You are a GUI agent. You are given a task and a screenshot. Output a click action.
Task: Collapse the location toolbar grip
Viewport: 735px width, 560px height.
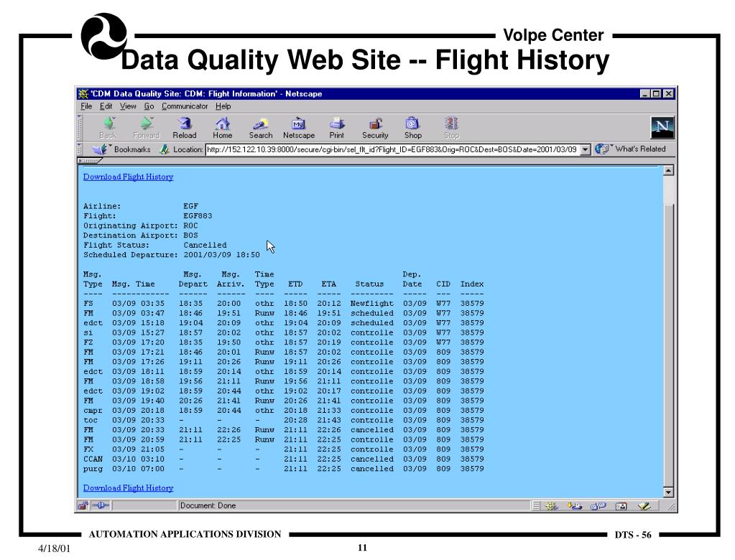tap(80, 149)
